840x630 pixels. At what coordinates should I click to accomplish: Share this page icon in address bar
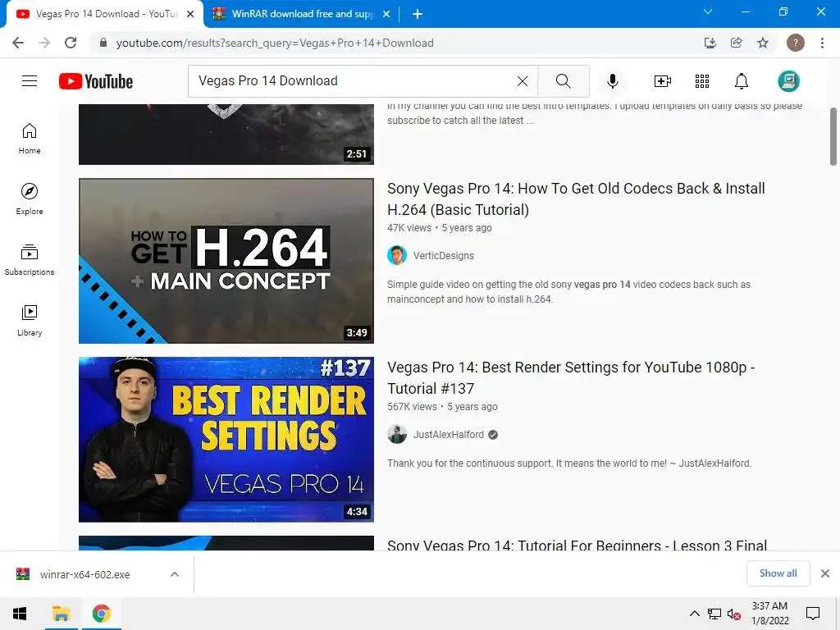click(x=737, y=43)
